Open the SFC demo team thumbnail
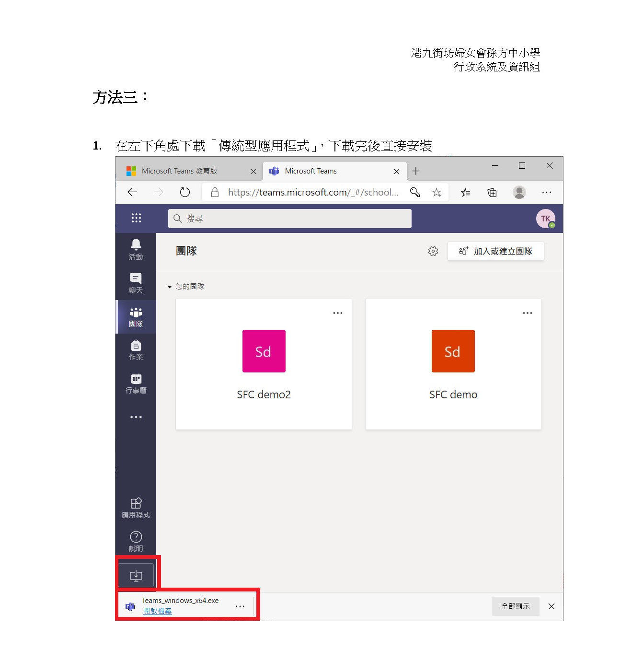 point(453,351)
